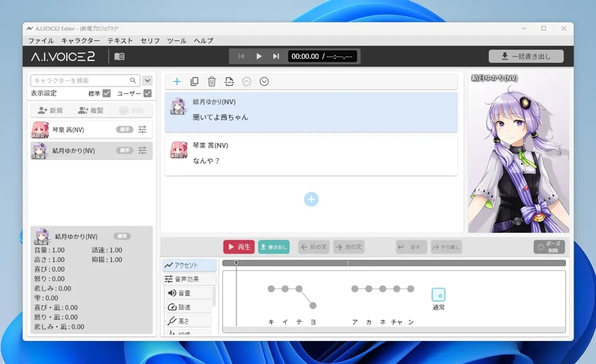The height and width of the screenshot is (364, 596).
Task: Skip to the previous sentence in playback
Action: click(241, 56)
